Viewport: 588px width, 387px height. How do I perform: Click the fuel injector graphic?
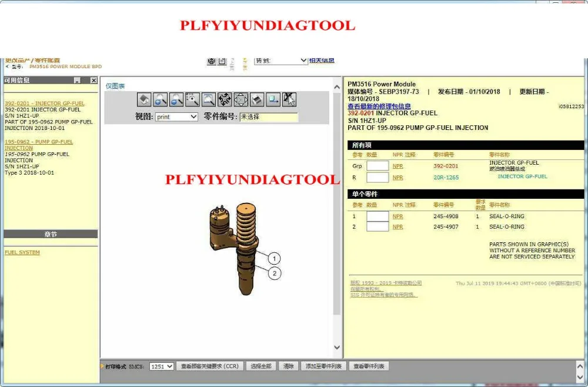tap(235, 248)
